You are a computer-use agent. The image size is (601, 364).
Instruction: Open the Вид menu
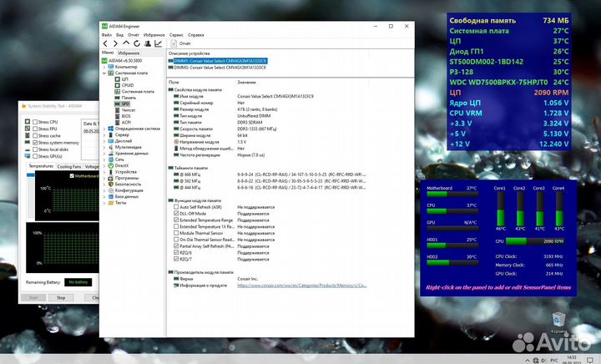(x=120, y=35)
